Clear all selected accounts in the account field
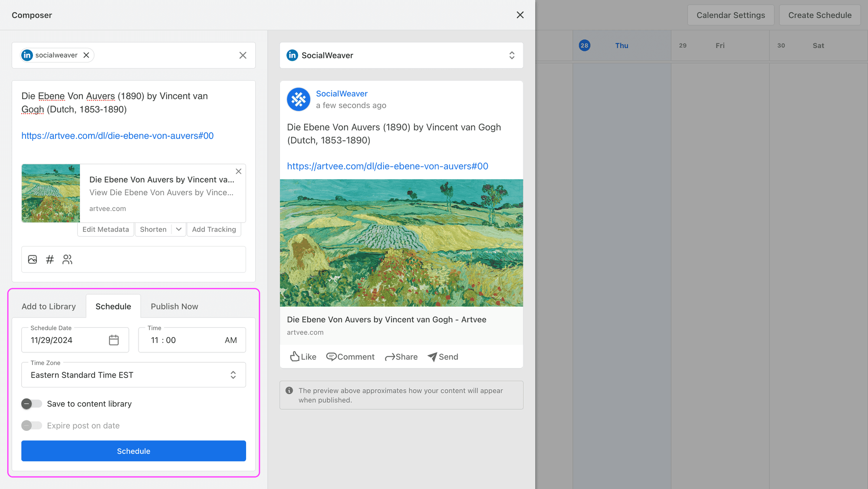868x489 pixels. [243, 55]
